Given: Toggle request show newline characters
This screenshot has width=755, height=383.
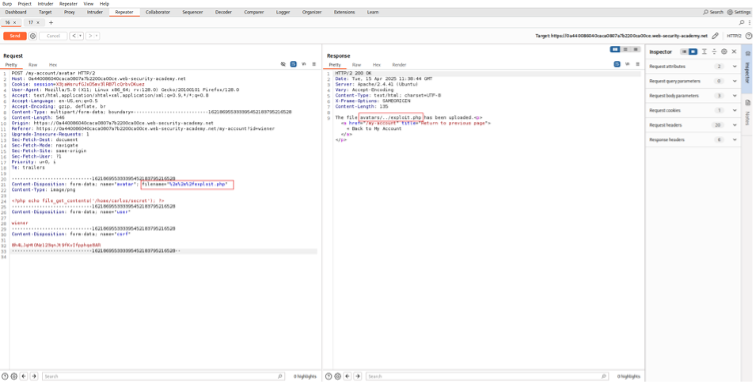Looking at the screenshot, I should [x=304, y=64].
